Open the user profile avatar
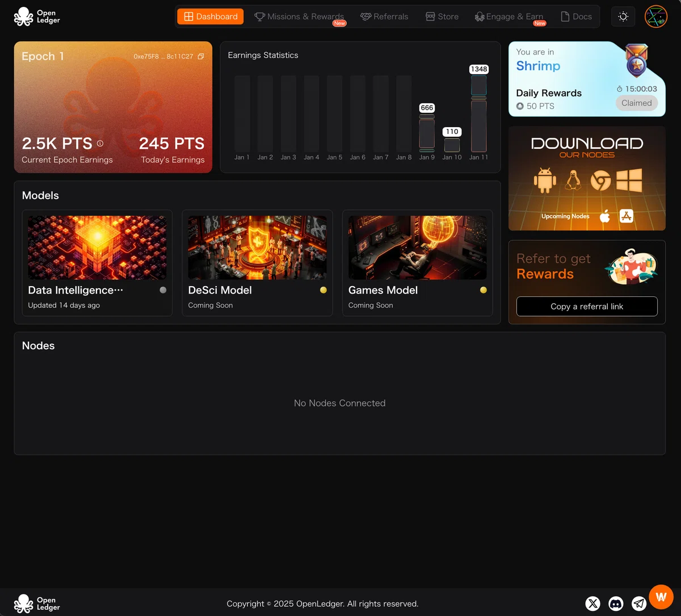The image size is (681, 616). (656, 16)
